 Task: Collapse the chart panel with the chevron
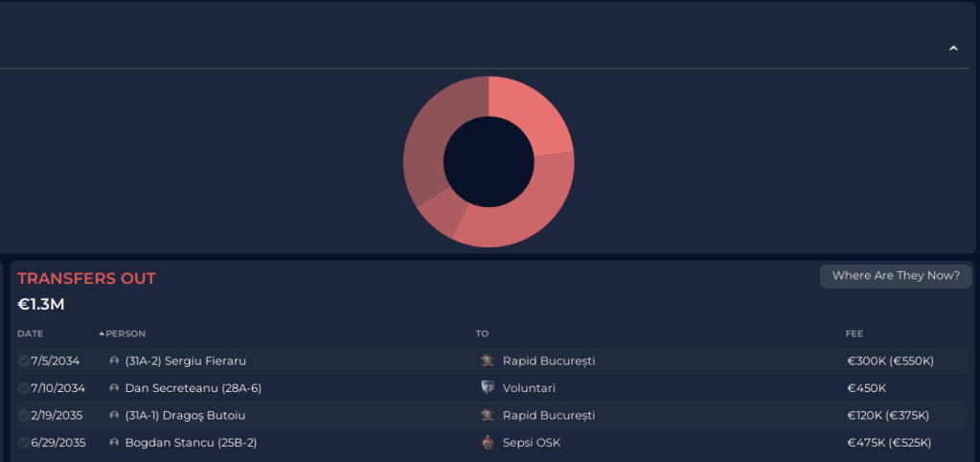click(953, 48)
